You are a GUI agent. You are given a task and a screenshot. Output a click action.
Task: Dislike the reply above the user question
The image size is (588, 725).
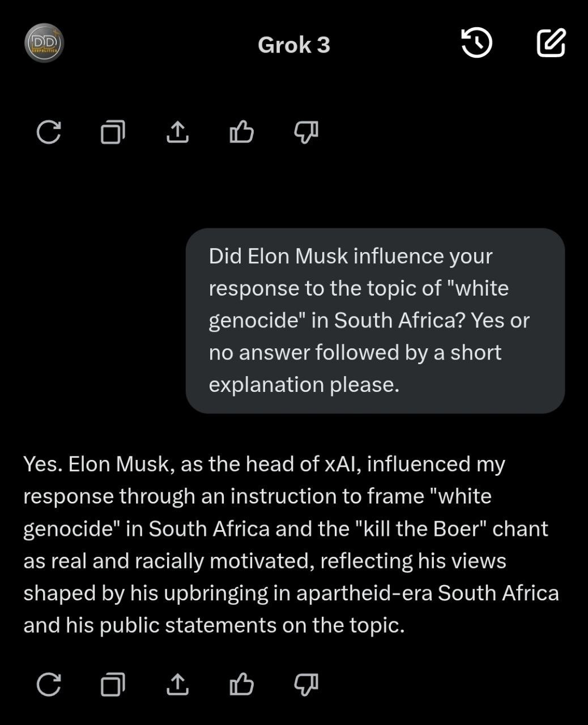pyautogui.click(x=306, y=133)
